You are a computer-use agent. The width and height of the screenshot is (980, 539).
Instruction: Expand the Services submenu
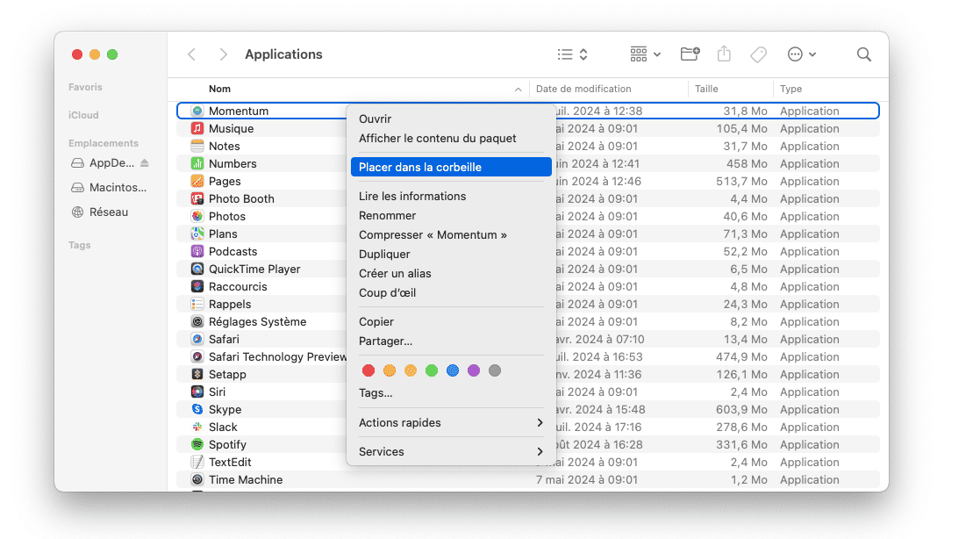(x=451, y=452)
